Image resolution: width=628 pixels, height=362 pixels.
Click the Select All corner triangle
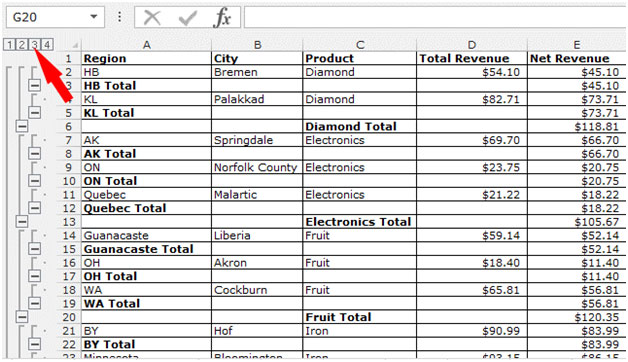coord(74,45)
